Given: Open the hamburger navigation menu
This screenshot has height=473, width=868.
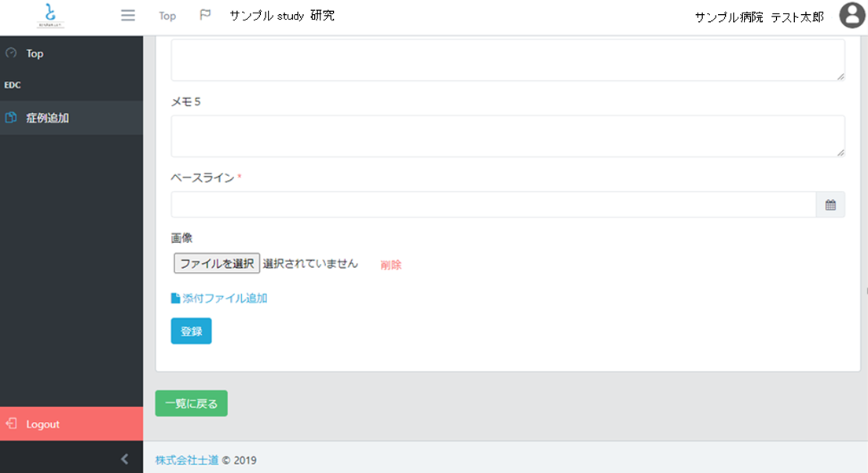Looking at the screenshot, I should [x=128, y=15].
